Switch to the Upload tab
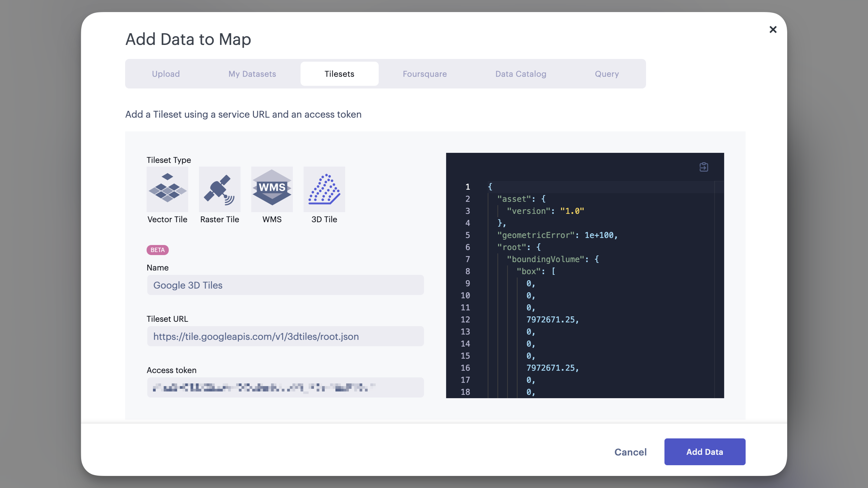This screenshot has width=868, height=488. pyautogui.click(x=165, y=74)
